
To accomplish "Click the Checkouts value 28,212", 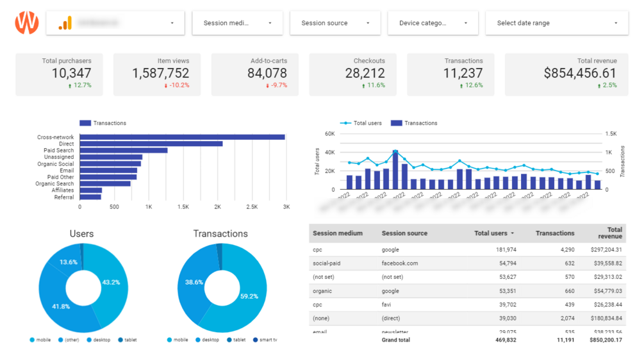I will tap(365, 73).
